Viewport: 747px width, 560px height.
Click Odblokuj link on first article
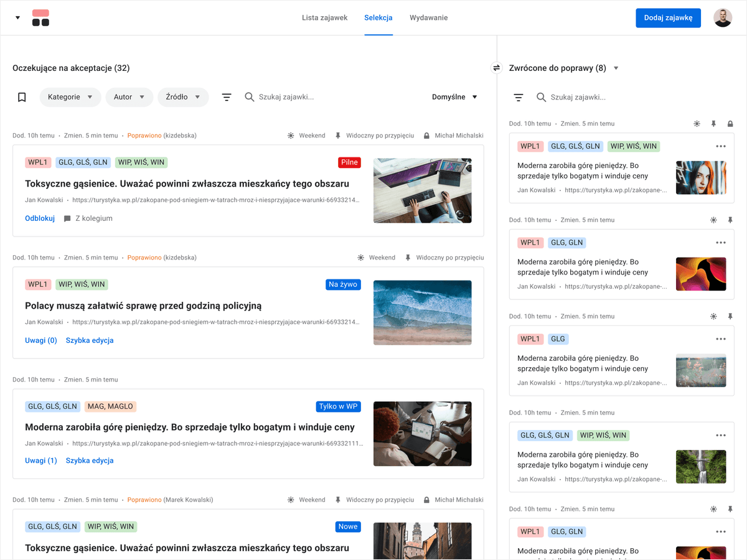coord(40,218)
